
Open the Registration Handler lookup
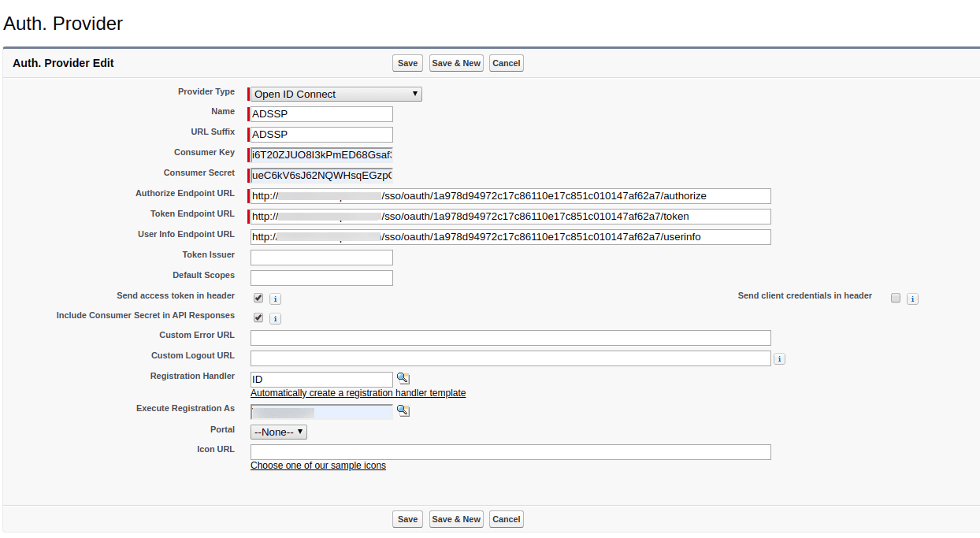(x=403, y=378)
